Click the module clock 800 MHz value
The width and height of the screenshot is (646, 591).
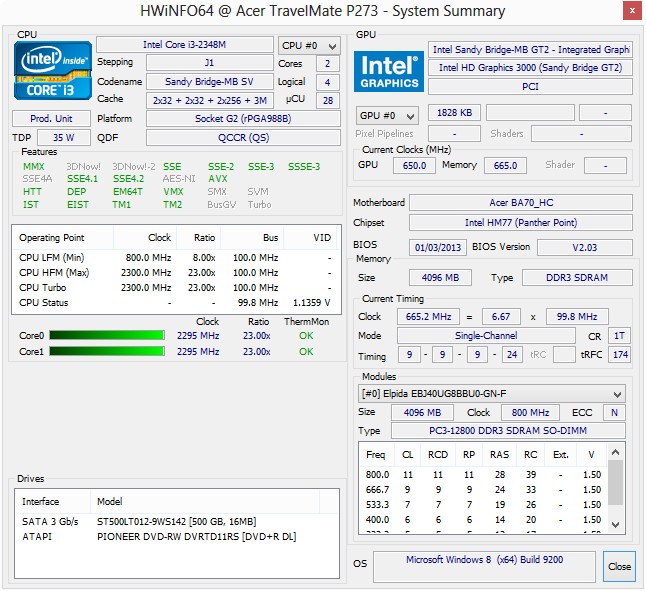(x=530, y=412)
